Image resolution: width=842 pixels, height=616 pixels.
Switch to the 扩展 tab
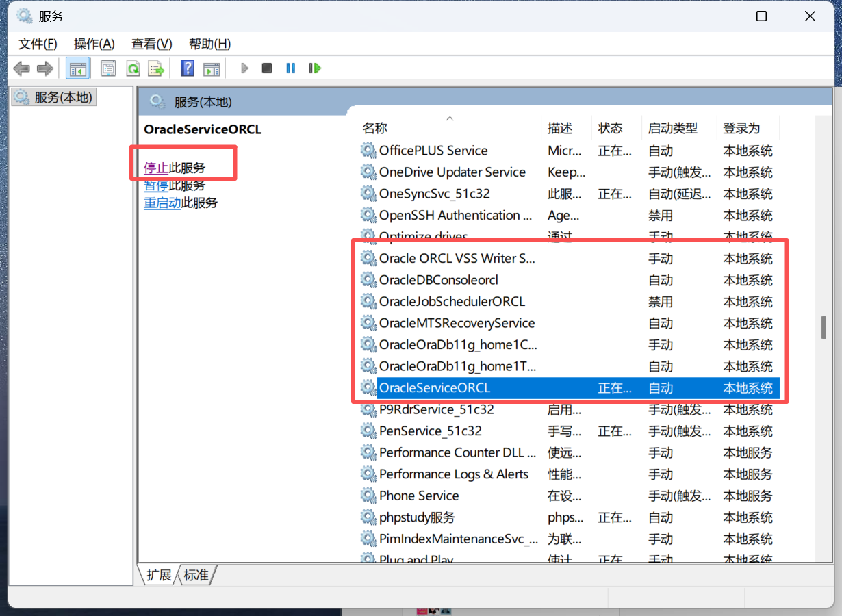(x=159, y=575)
